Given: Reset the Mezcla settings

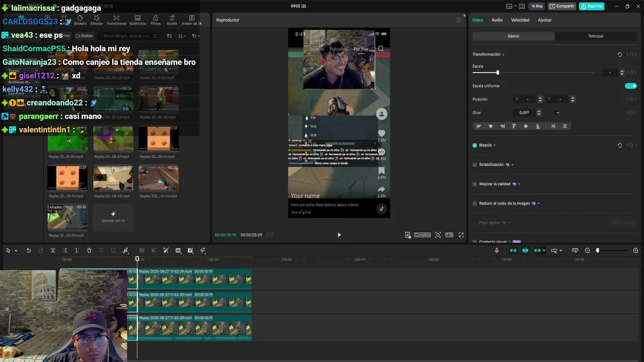Looking at the screenshot, I should click(620, 145).
